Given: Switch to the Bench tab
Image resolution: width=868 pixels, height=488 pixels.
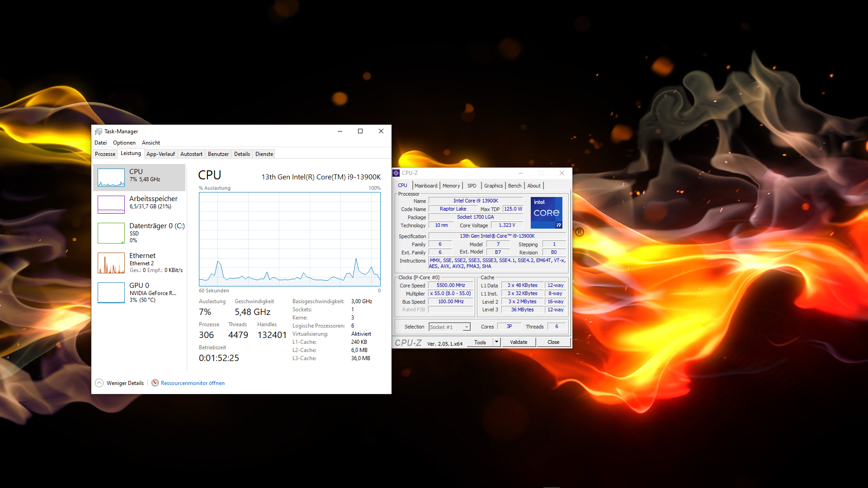Looking at the screenshot, I should coord(514,185).
